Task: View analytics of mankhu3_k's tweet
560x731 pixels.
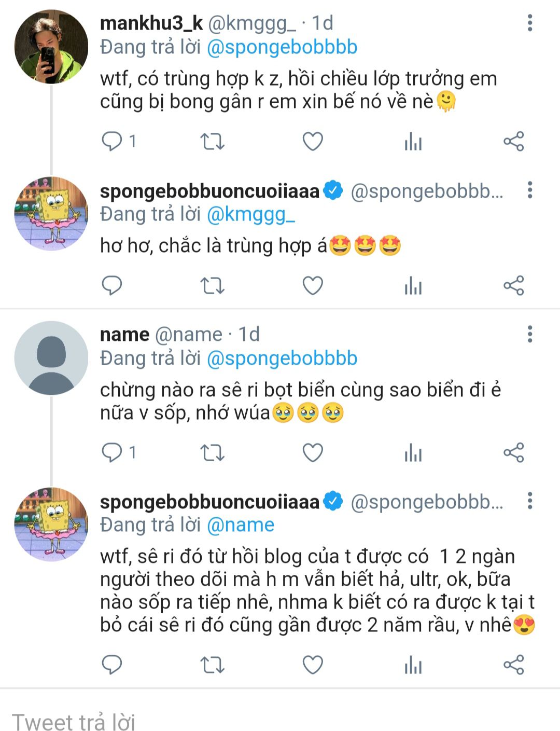Action: tap(413, 141)
